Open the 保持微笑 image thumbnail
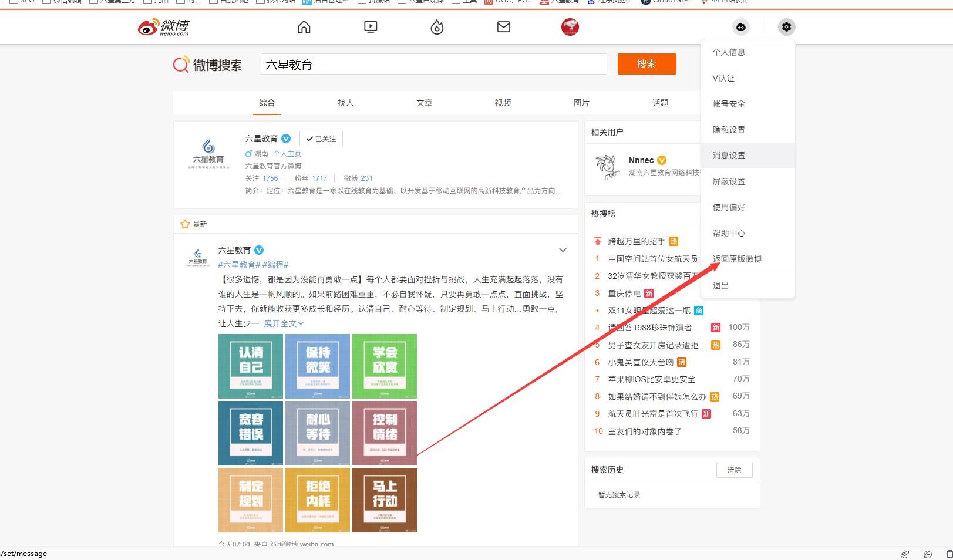 point(318,366)
